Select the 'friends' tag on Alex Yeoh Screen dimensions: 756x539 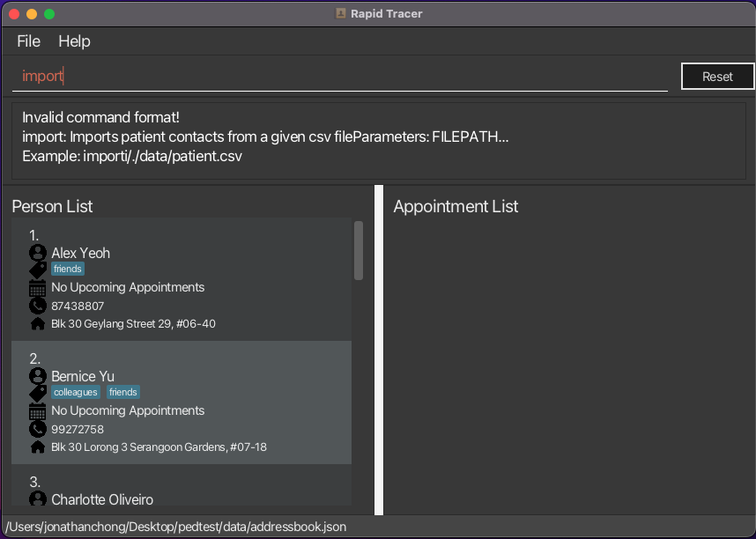(68, 269)
